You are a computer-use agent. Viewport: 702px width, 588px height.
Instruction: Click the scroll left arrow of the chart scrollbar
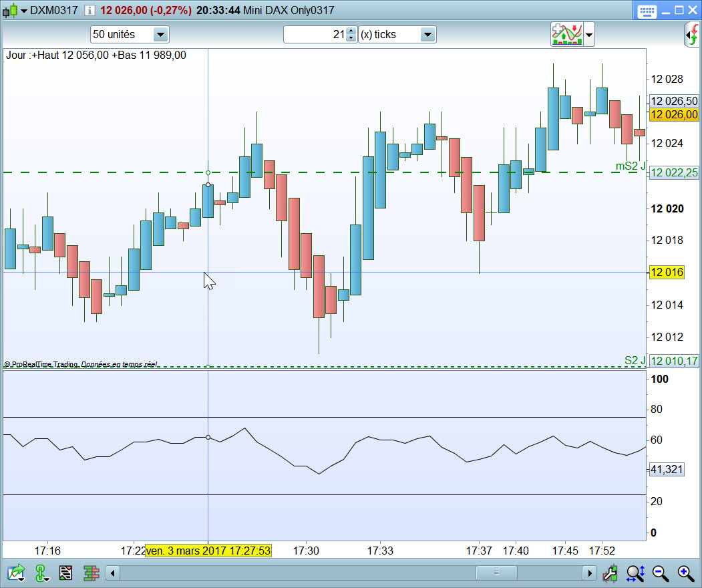[x=112, y=573]
